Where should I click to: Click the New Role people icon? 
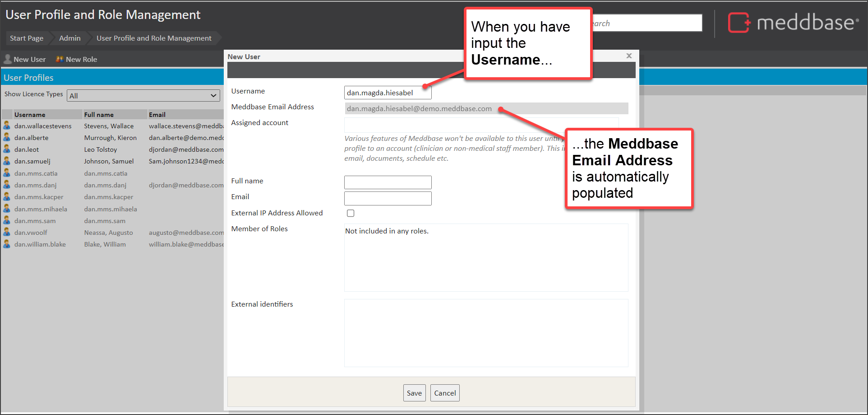[60, 59]
